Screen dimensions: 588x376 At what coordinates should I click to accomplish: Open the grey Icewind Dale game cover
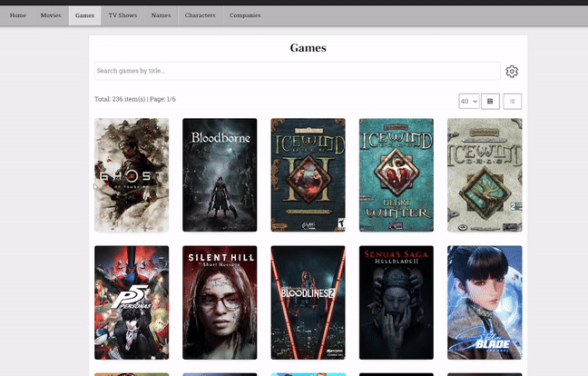point(485,175)
